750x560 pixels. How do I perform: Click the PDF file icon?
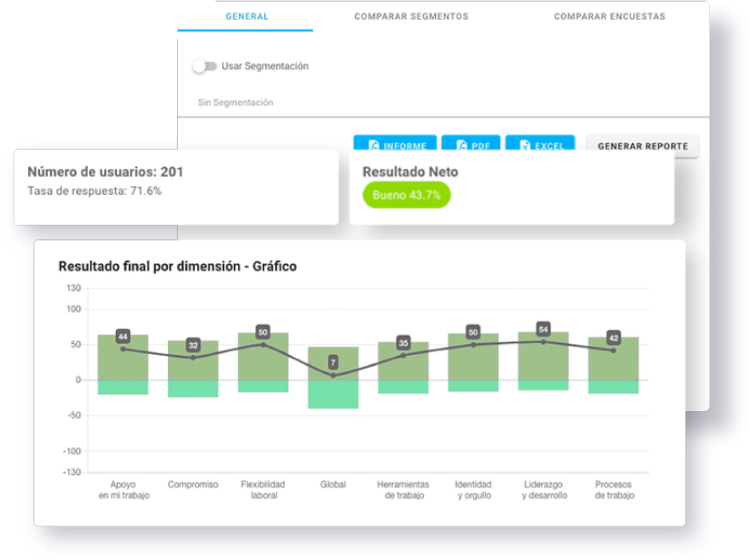(462, 145)
